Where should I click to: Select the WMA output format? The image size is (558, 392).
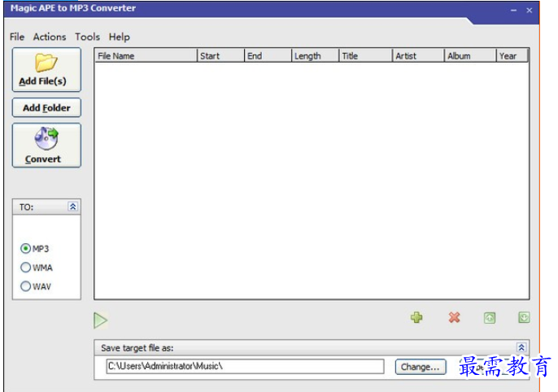(37, 267)
